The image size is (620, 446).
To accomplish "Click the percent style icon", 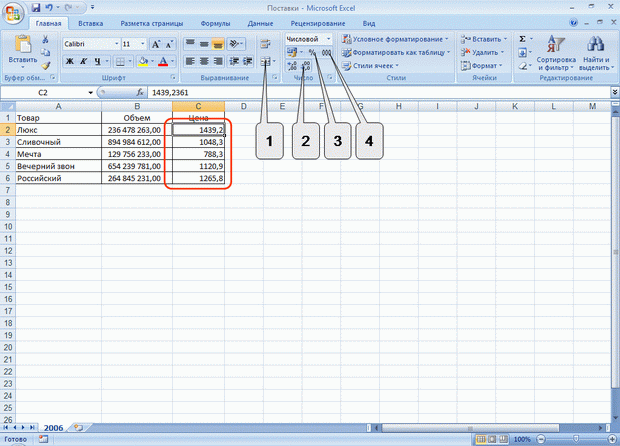I will [313, 52].
